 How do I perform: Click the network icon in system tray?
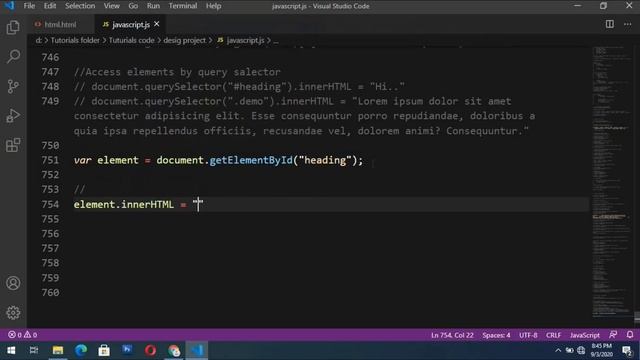pos(581,350)
